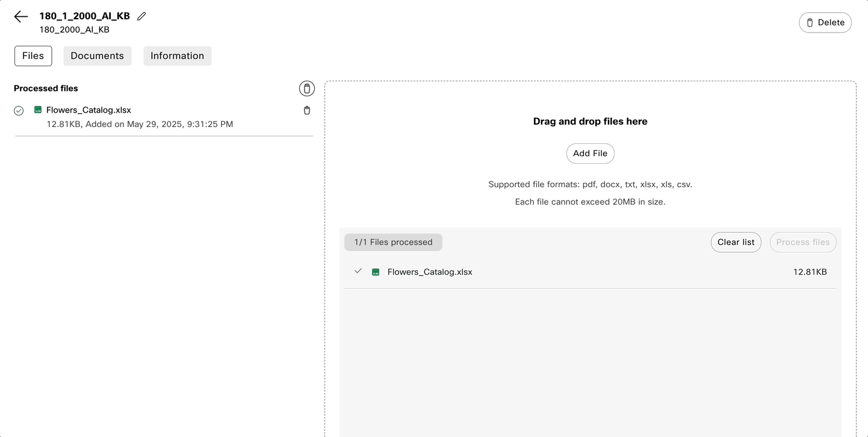The height and width of the screenshot is (437, 868).
Task: Click the Drag and drop files here heading
Action: [x=590, y=122]
